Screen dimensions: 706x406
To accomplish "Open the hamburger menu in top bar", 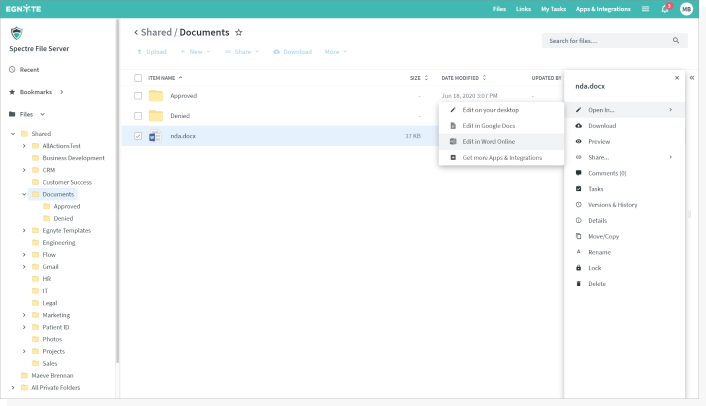I will click(x=645, y=9).
